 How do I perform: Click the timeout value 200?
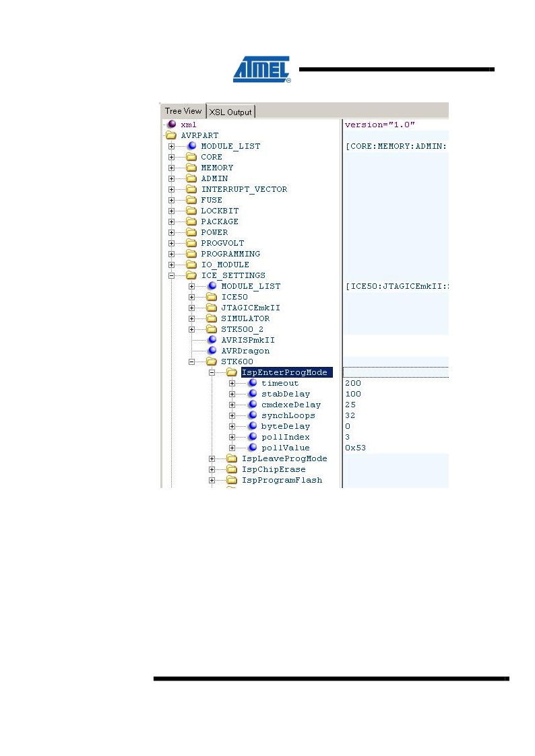352,383
